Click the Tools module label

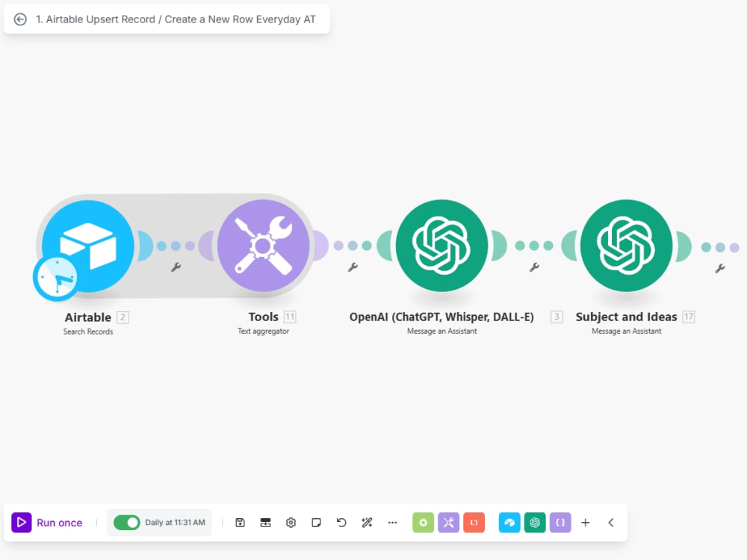coord(264,317)
